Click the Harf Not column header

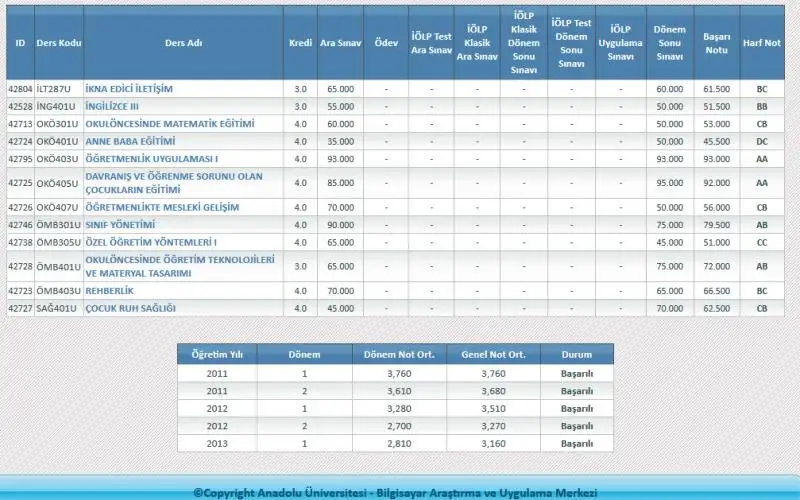(x=761, y=44)
